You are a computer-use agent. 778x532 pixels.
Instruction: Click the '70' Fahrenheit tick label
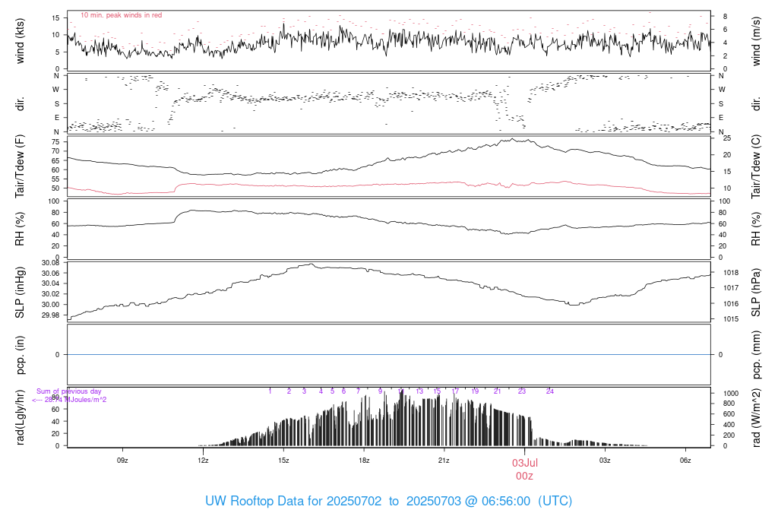pyautogui.click(x=55, y=151)
